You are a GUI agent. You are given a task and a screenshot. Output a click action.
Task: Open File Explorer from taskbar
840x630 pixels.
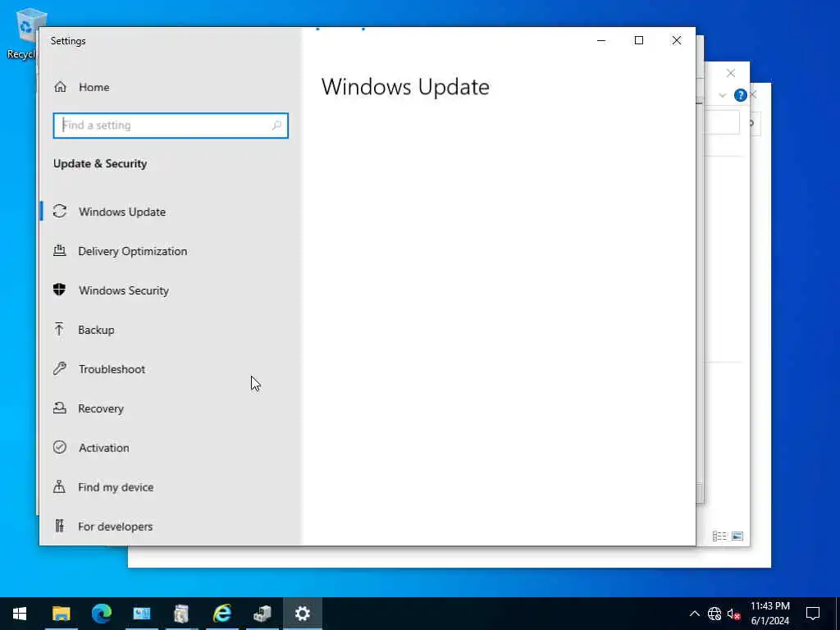pos(61,614)
